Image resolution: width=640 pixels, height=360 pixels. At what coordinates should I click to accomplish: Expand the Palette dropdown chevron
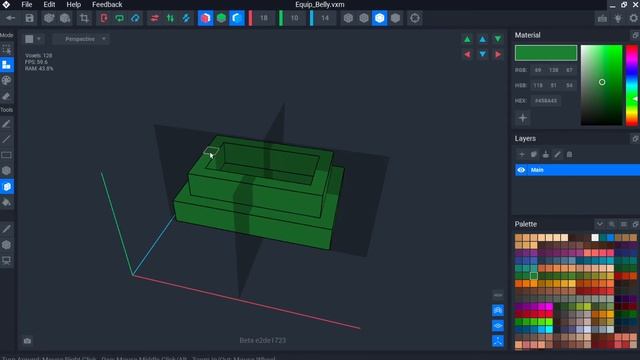pyautogui.click(x=599, y=224)
